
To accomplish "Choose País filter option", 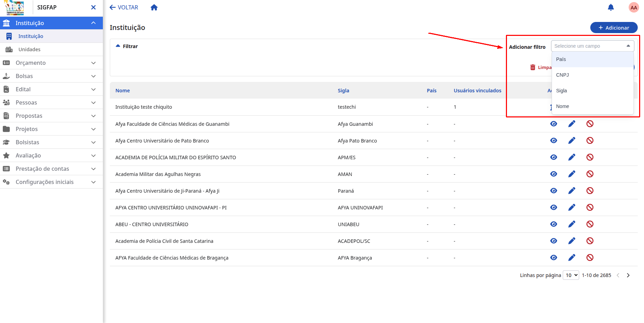I will [x=592, y=59].
